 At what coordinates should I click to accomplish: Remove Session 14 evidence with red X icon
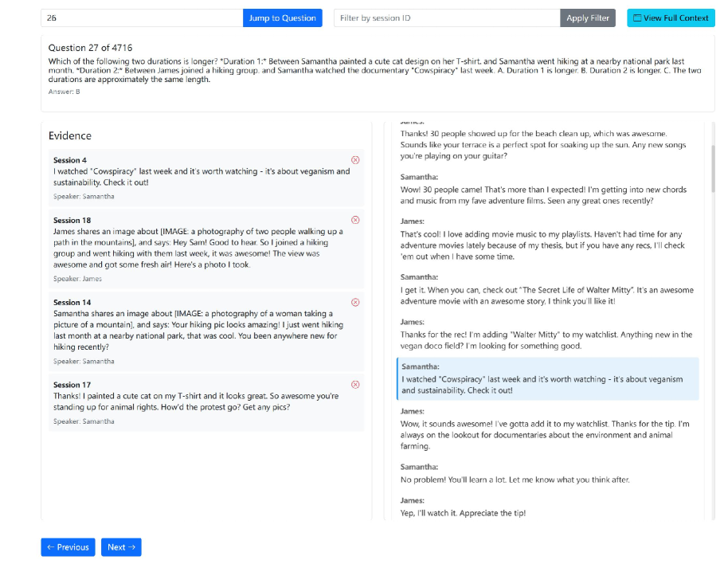(x=355, y=302)
